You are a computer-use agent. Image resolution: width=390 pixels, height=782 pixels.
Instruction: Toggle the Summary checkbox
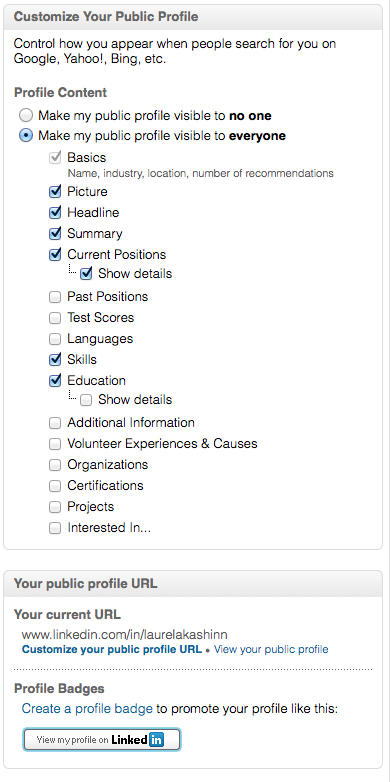pyautogui.click(x=55, y=233)
